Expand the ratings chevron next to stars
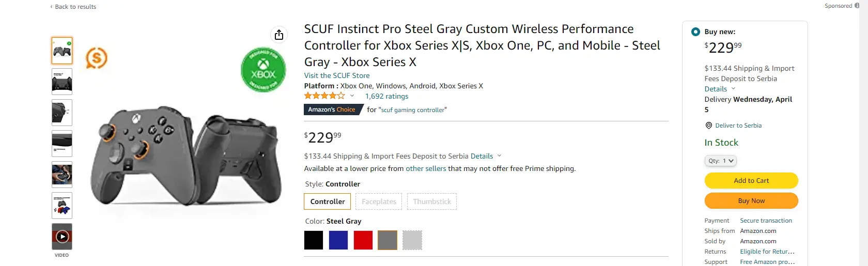868x266 pixels. (352, 96)
